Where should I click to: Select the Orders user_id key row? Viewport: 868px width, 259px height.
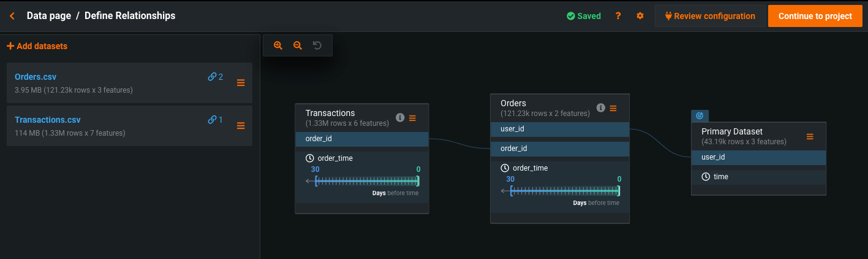(x=560, y=129)
